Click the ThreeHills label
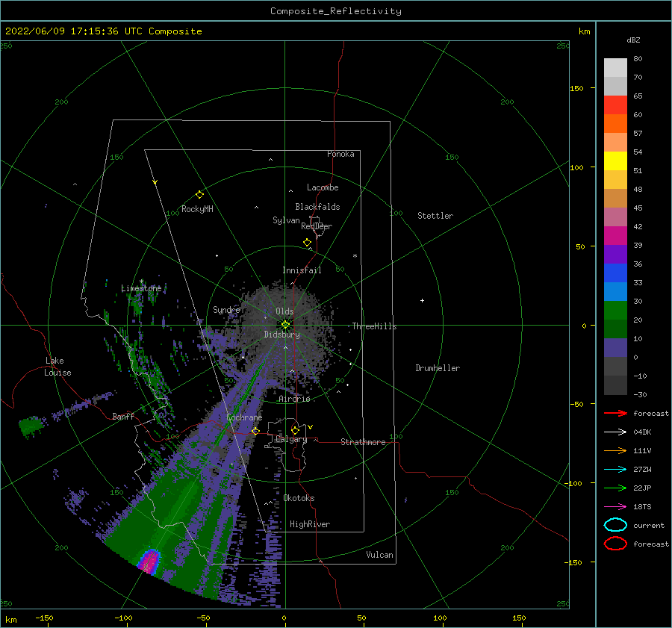Image resolution: width=672 pixels, height=628 pixels. click(375, 326)
